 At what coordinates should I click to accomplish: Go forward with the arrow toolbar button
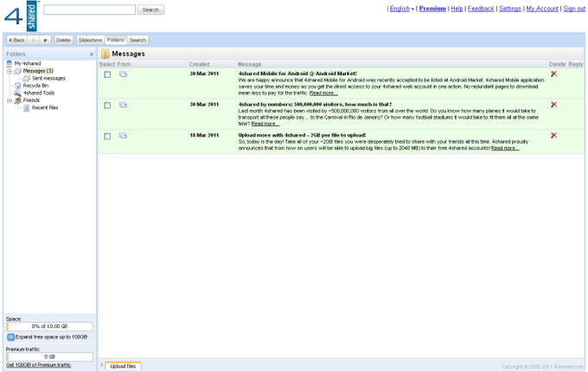point(33,40)
